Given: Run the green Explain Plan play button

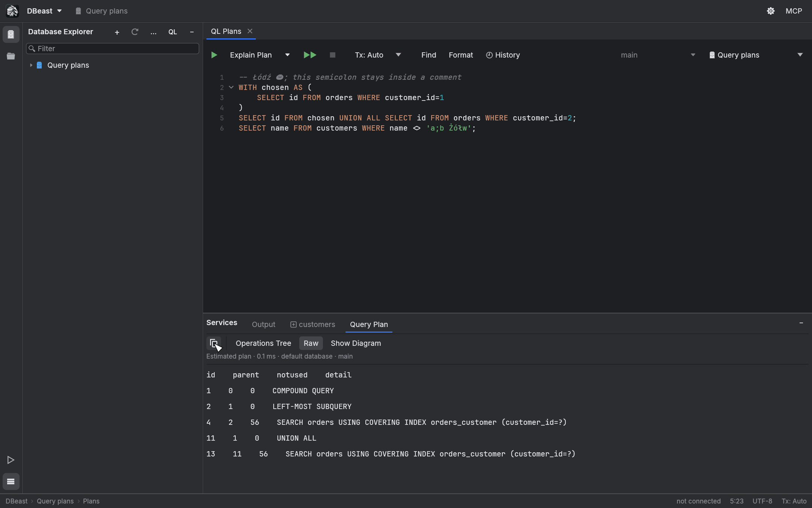Looking at the screenshot, I should coord(214,55).
